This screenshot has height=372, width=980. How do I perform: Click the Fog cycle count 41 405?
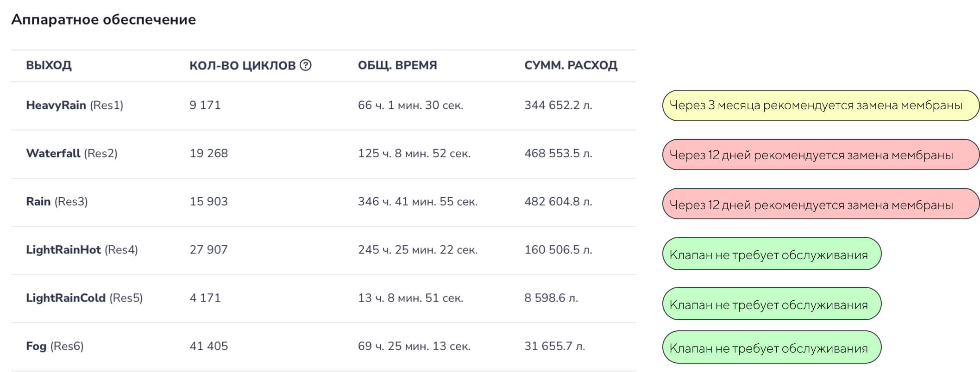pyautogui.click(x=208, y=346)
